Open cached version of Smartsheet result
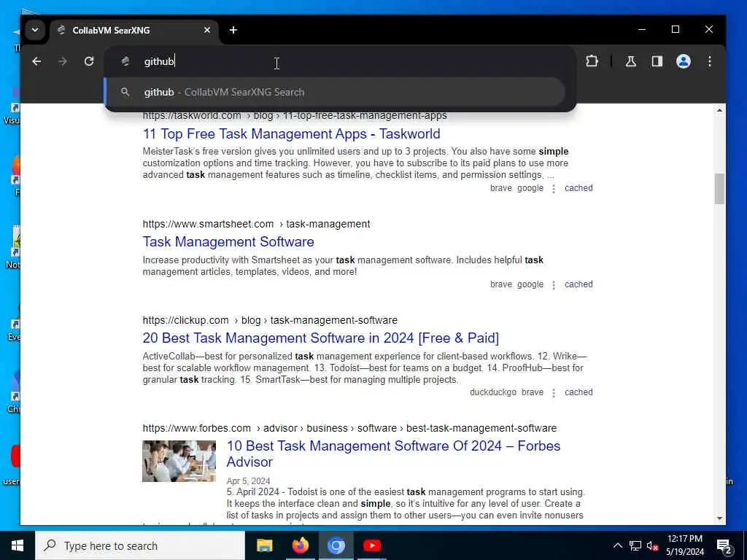 578,284
